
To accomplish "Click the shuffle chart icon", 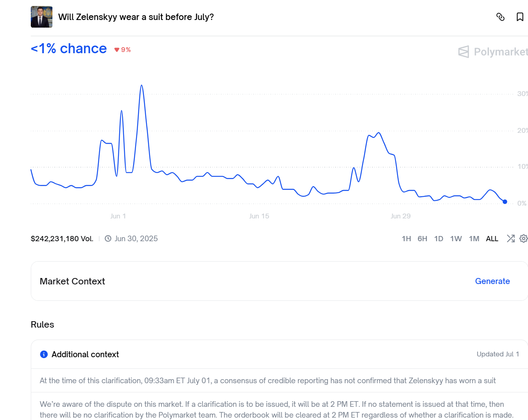I will click(511, 238).
